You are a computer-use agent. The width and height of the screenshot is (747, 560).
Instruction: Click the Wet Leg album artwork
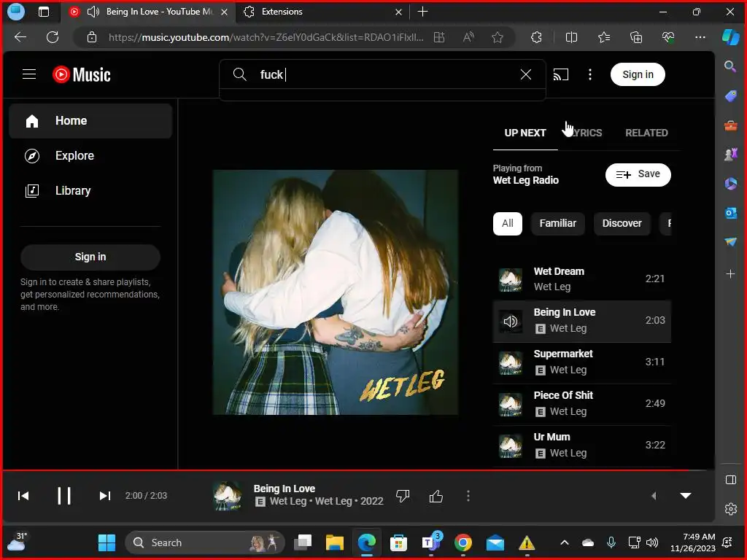click(336, 292)
